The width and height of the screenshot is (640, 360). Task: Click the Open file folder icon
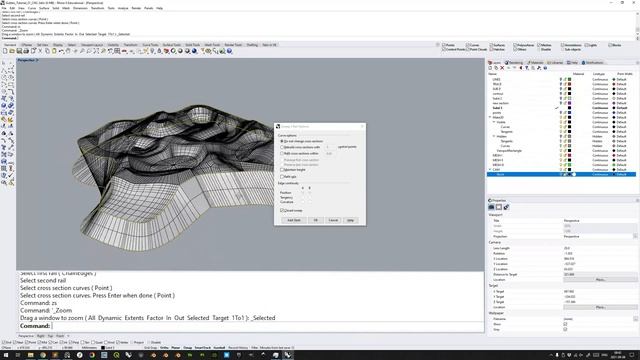(12, 51)
